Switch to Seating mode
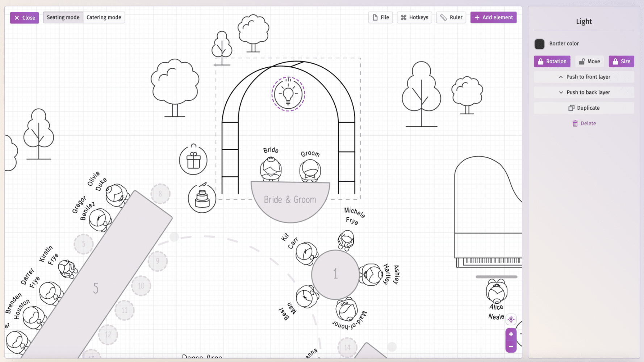The width and height of the screenshot is (644, 362). (63, 17)
